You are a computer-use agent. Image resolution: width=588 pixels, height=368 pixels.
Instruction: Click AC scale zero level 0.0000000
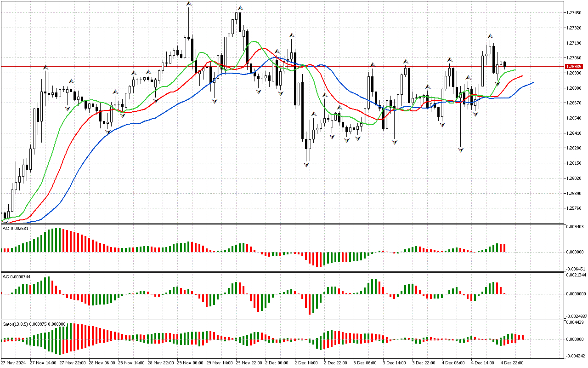(x=577, y=293)
